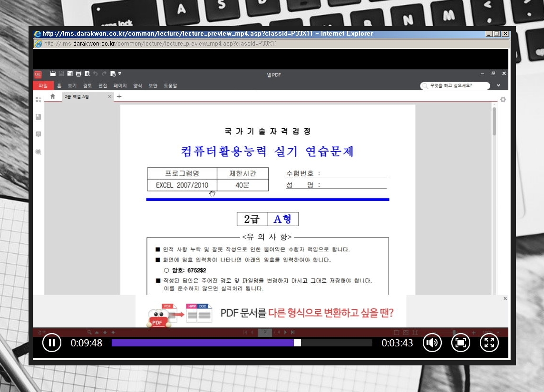Screen dimensions: 544x392
Task: Click the save disk icon in AlPDF toolbar
Action: click(61, 74)
